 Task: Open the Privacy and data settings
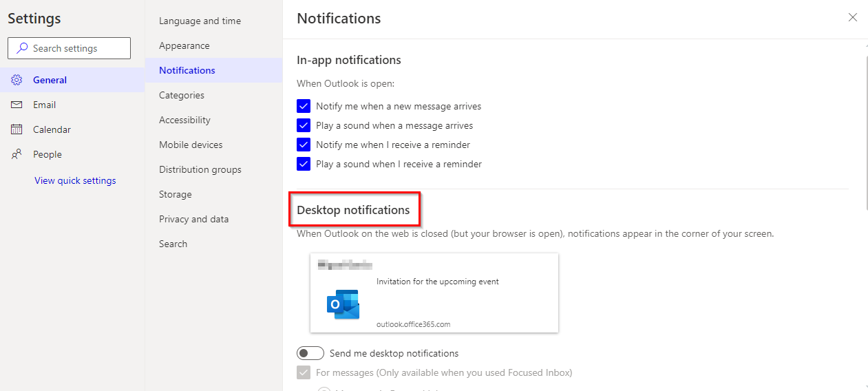[x=213, y=219]
